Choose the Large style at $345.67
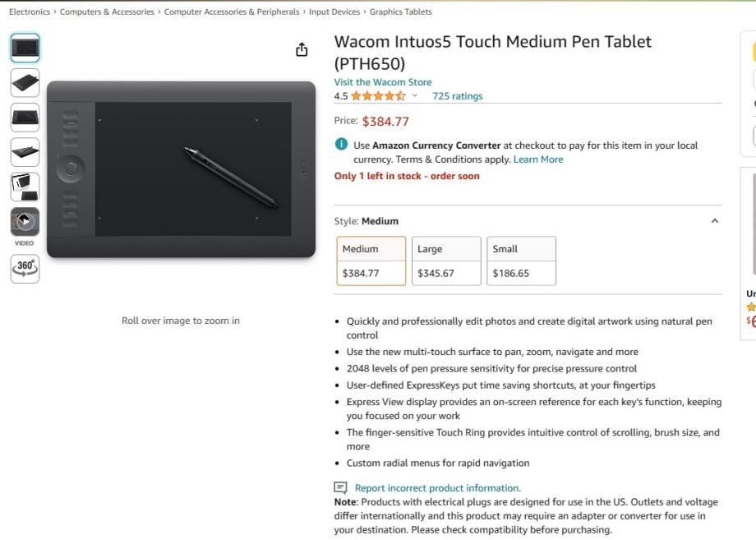 click(x=446, y=261)
